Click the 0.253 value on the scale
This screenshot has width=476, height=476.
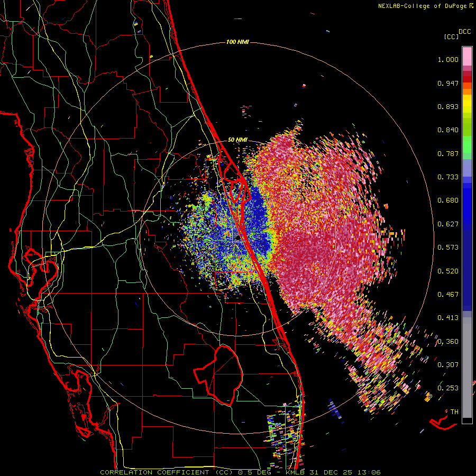click(x=448, y=388)
